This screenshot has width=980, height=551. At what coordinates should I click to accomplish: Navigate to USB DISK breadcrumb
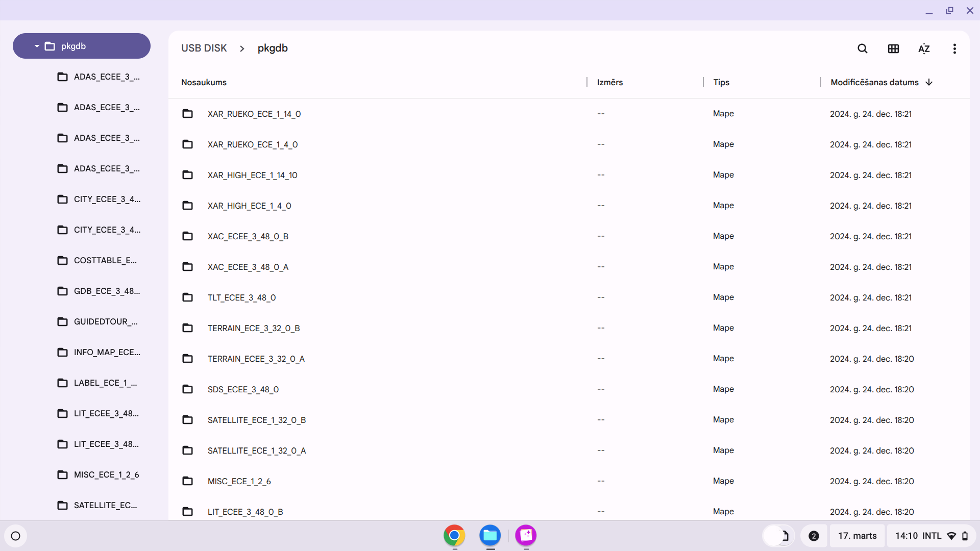coord(204,48)
